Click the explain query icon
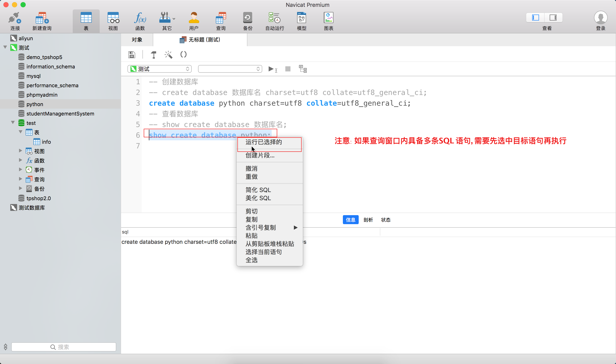Screen dimensions: 616x364 (x=303, y=69)
